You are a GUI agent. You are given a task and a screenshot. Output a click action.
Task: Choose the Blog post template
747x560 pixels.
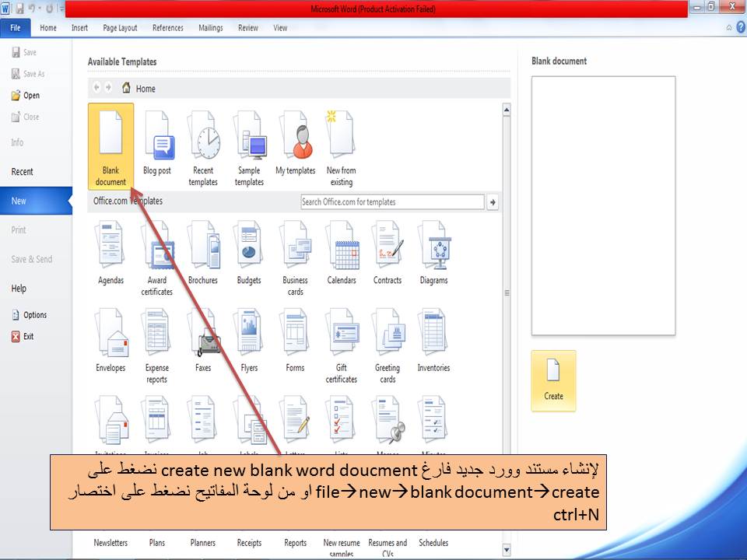click(x=156, y=143)
